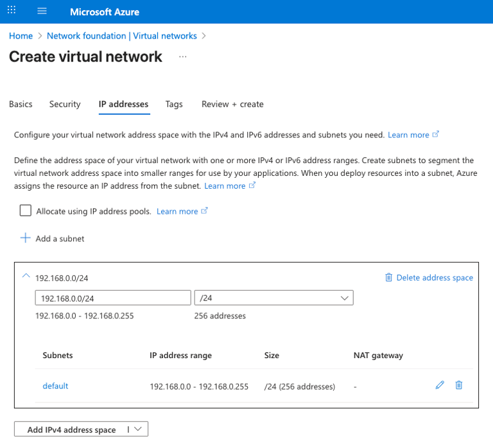Delete the default subnet with trash icon

click(x=458, y=385)
